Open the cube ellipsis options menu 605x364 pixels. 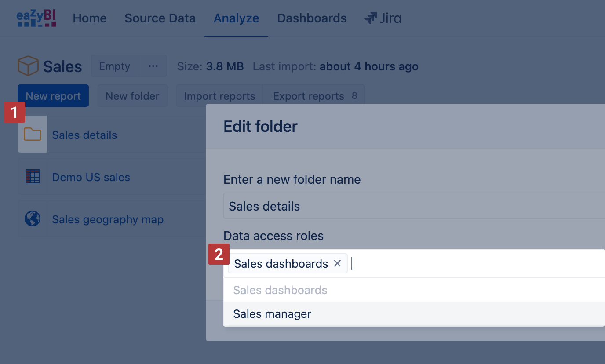153,66
